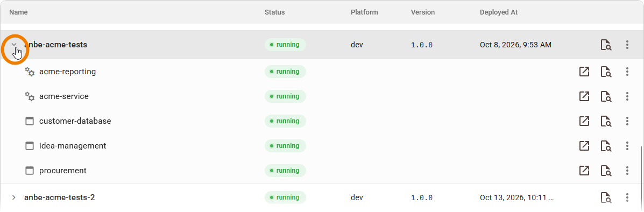Sort by the Status column header

[275, 12]
